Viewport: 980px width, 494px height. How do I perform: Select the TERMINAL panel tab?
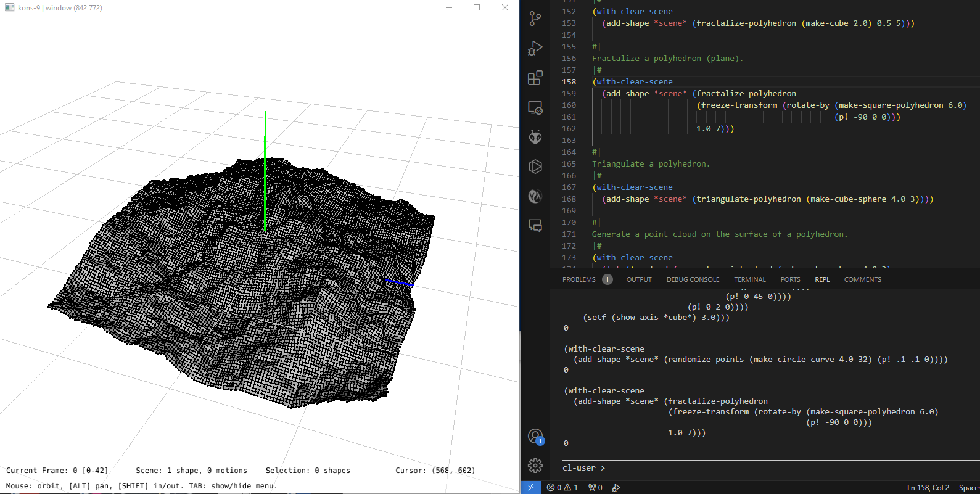(749, 279)
